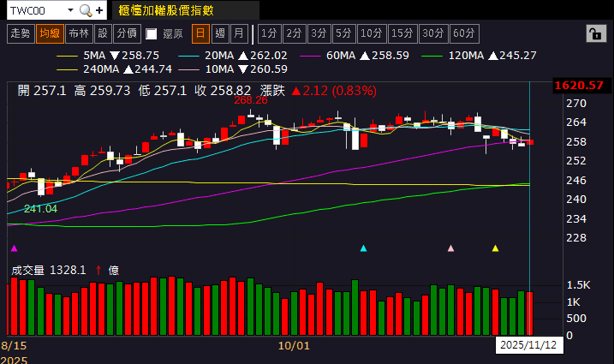Viewport: 614px width, 364px height.
Task: Click the cyan triangle marker below chart
Action: point(363,248)
